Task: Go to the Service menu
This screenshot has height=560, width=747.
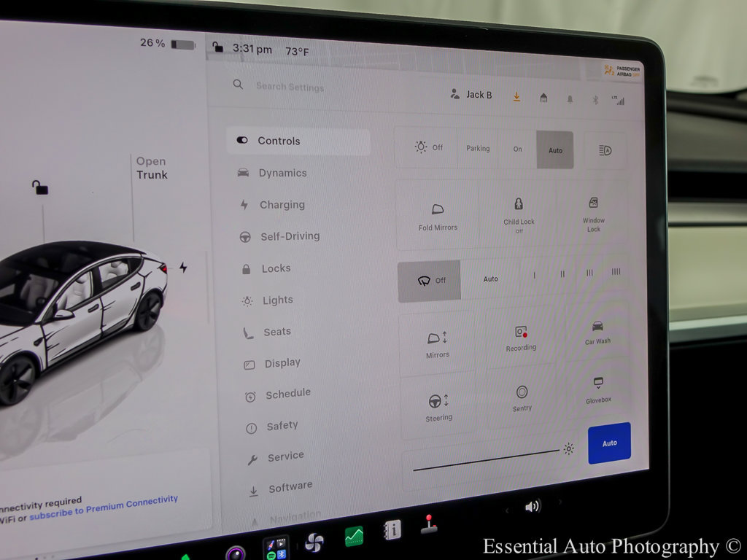Action: point(275,457)
